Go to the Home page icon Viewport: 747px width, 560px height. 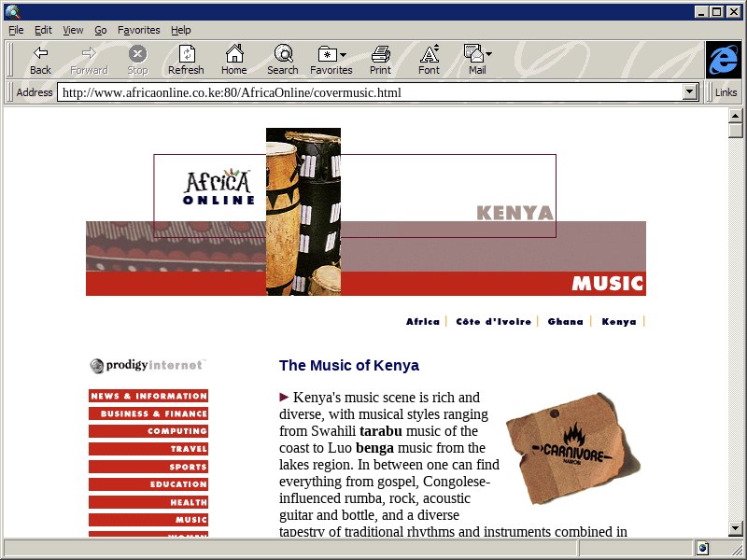coord(233,53)
